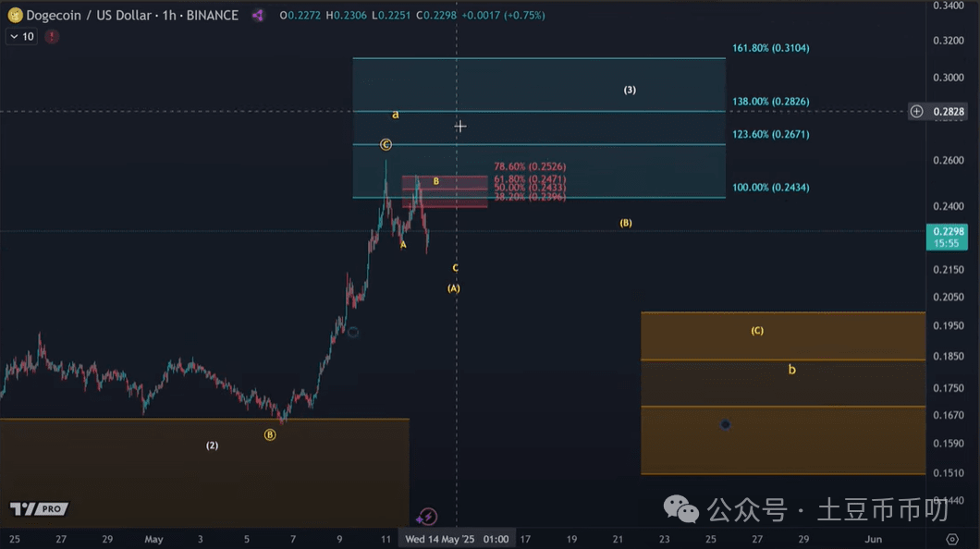Click the yellow (A) wave label
The width and height of the screenshot is (980, 549).
pyautogui.click(x=454, y=288)
